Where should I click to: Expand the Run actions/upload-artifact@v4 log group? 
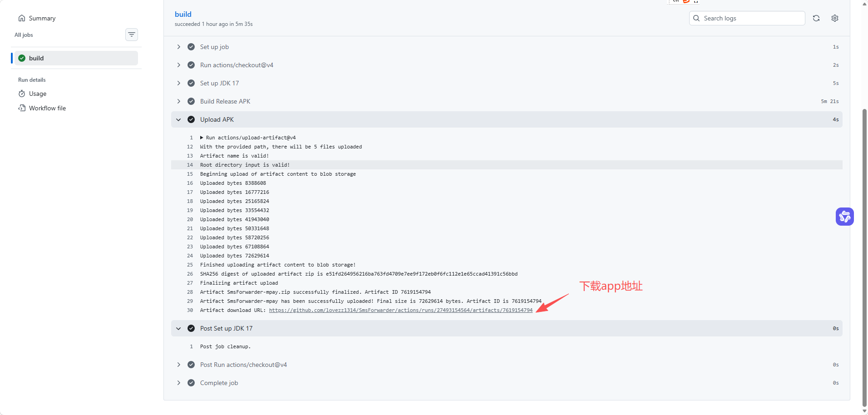point(202,138)
